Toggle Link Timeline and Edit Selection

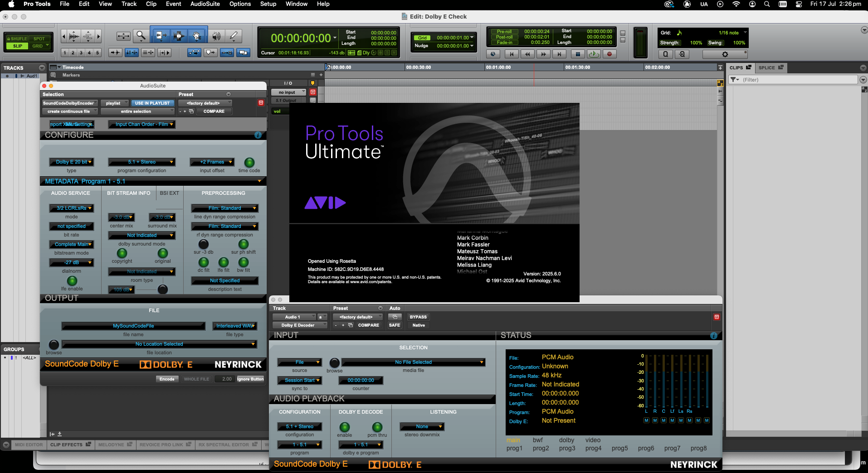point(132,53)
